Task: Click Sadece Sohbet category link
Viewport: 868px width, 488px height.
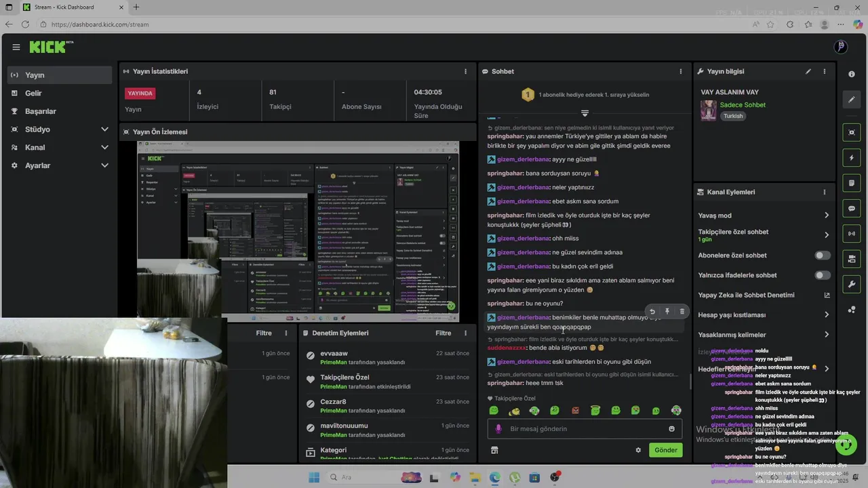Action: coord(743,105)
